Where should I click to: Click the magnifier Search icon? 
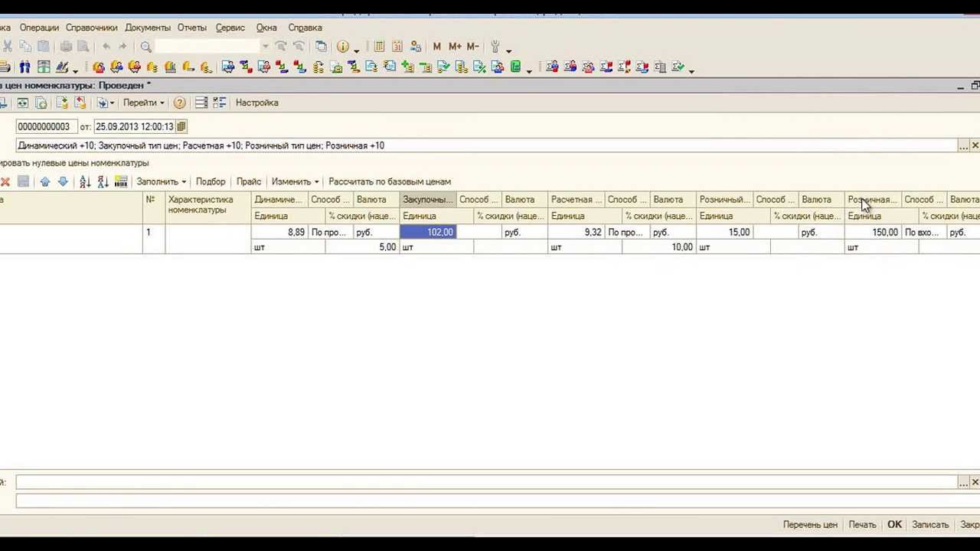click(146, 47)
